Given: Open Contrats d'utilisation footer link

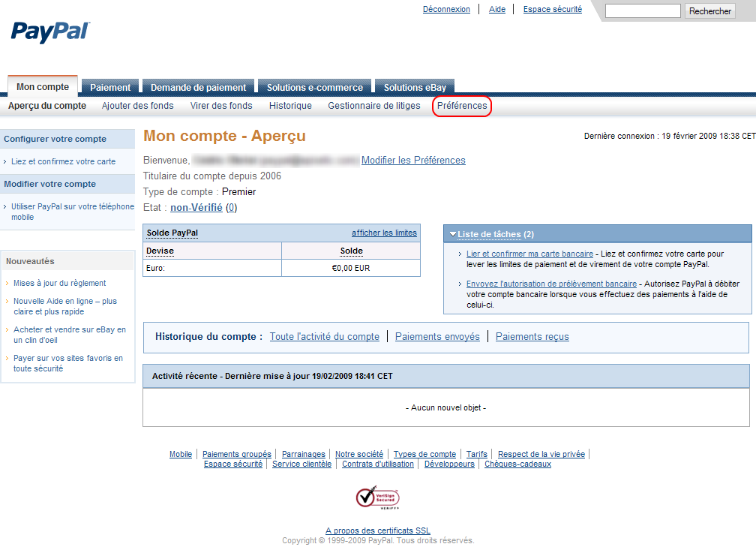Looking at the screenshot, I should pos(378,464).
